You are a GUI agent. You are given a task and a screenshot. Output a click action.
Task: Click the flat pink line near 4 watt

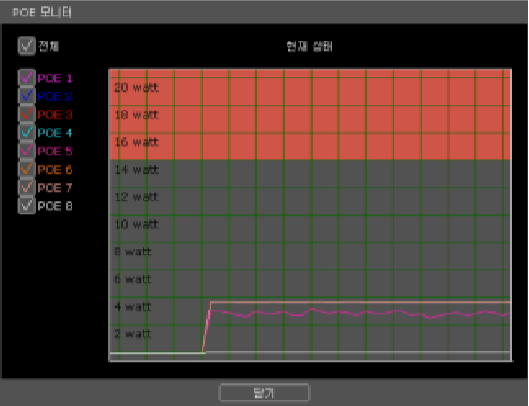(361, 302)
